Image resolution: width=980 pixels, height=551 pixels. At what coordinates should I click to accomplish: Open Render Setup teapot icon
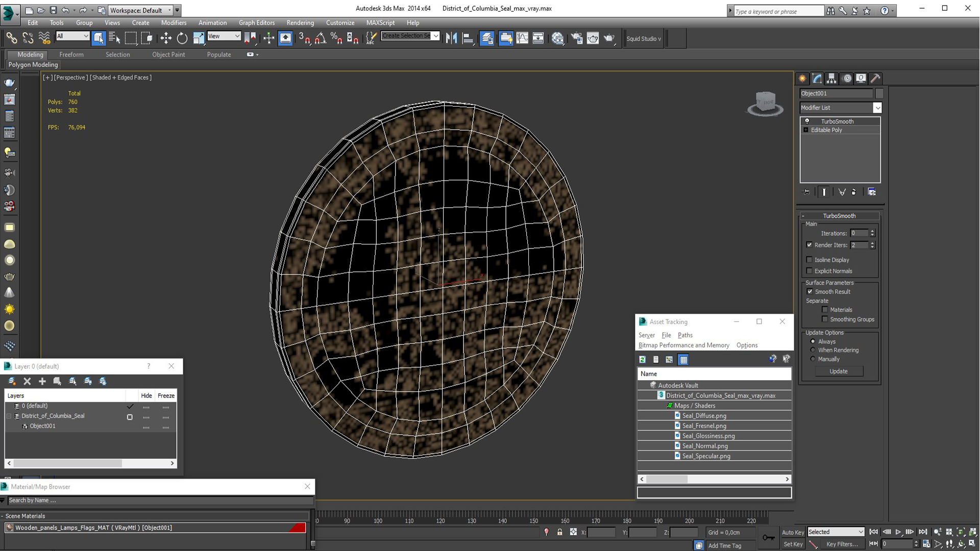(x=577, y=38)
